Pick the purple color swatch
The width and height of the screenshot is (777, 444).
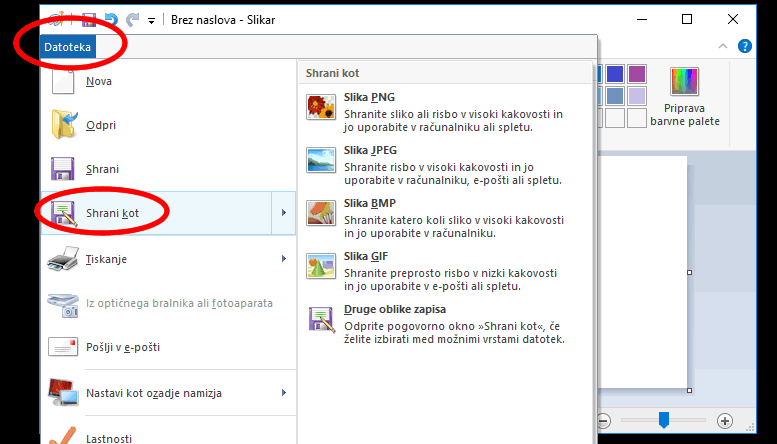point(637,74)
